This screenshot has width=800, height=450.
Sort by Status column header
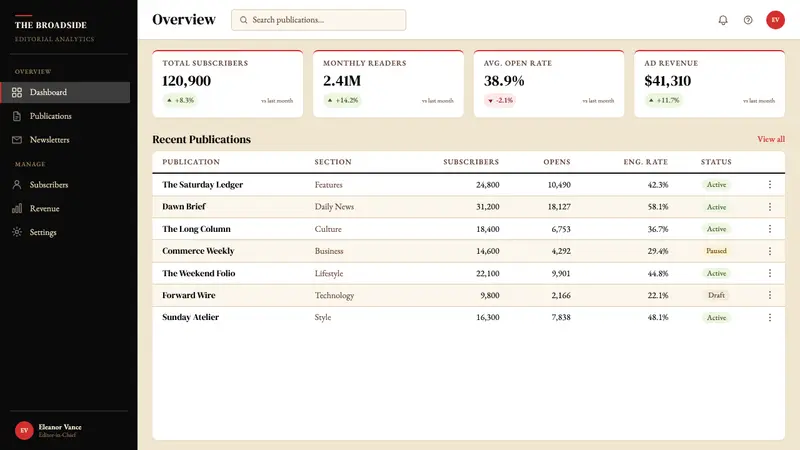[x=716, y=162]
